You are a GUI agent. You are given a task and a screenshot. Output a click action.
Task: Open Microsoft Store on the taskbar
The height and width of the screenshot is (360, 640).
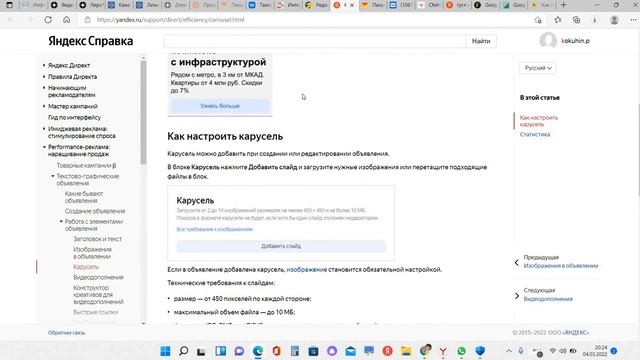pos(313,351)
